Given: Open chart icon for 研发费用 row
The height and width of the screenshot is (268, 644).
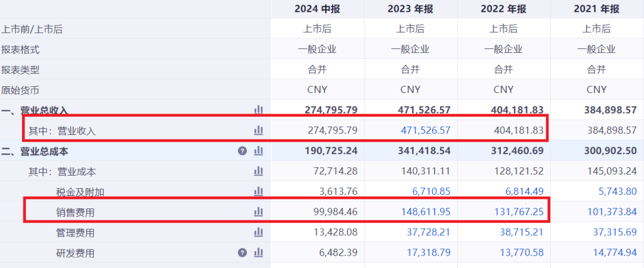Looking at the screenshot, I should (258, 253).
